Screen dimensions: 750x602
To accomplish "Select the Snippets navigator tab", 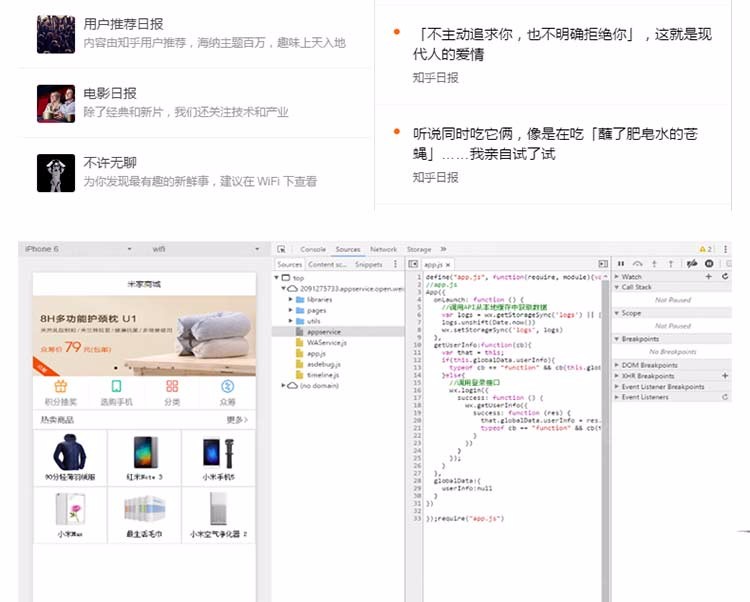I will tap(368, 264).
